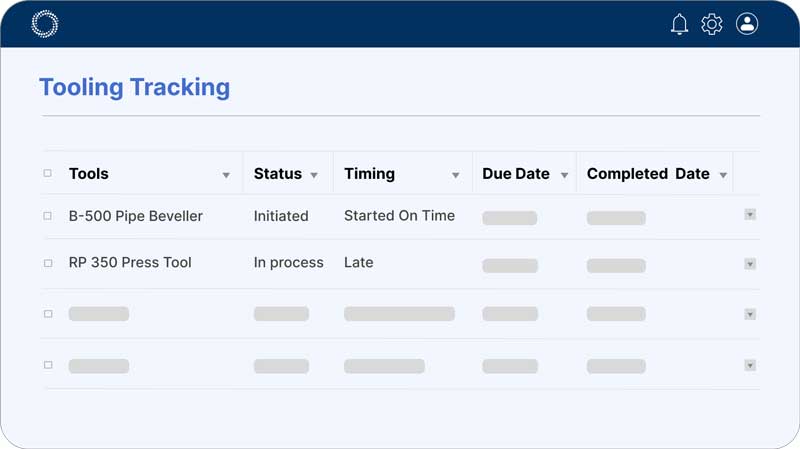Open the notifications bell icon
Viewport: 800px width, 449px height.
coord(680,24)
